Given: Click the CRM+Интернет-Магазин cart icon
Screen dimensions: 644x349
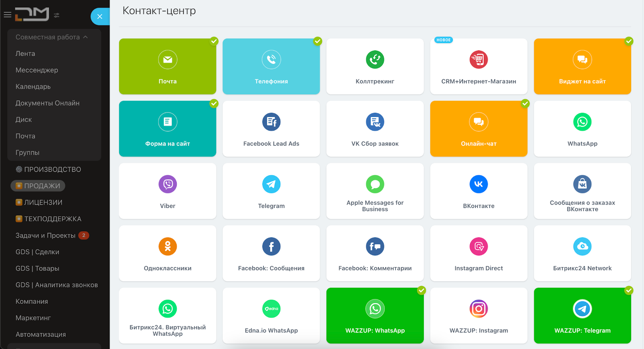Looking at the screenshot, I should pyautogui.click(x=479, y=60).
